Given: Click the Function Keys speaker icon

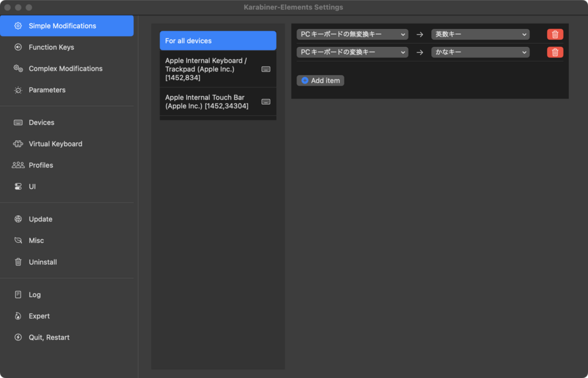Looking at the screenshot, I should [x=18, y=47].
